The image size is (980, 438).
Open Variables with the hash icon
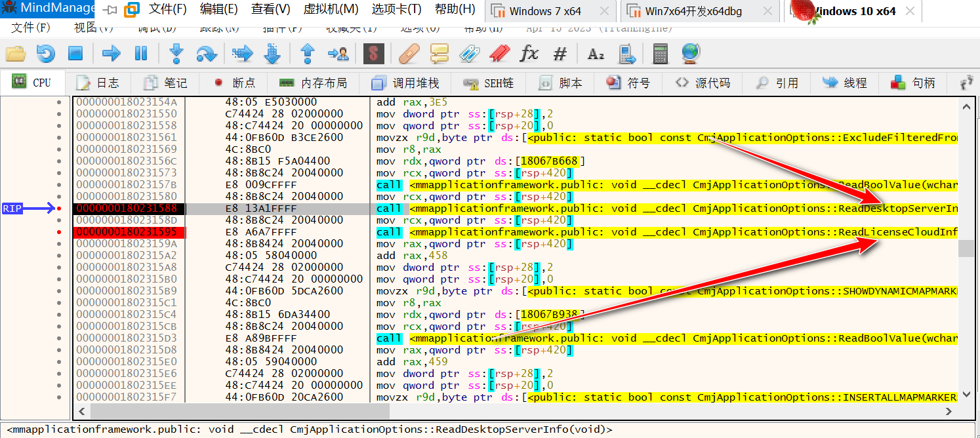click(x=560, y=54)
